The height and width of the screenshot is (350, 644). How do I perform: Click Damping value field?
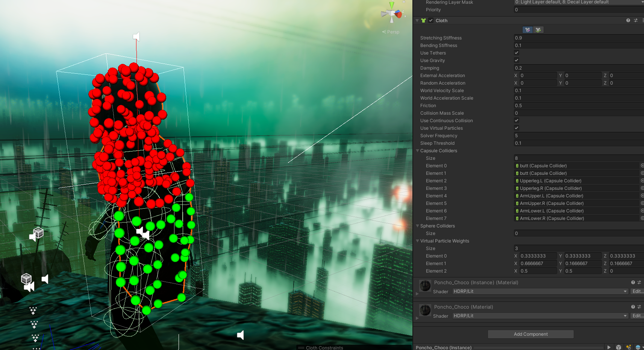coord(579,68)
